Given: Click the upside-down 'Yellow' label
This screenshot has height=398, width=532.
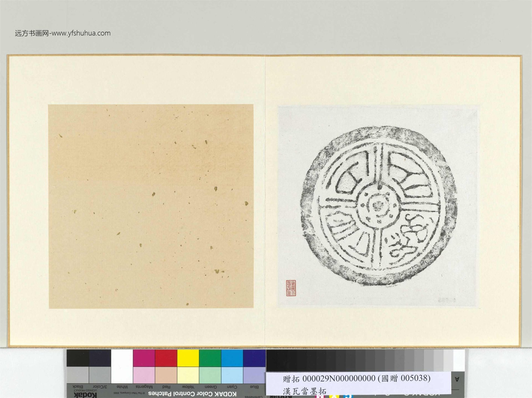Looking at the screenshot, I should 188,387.
